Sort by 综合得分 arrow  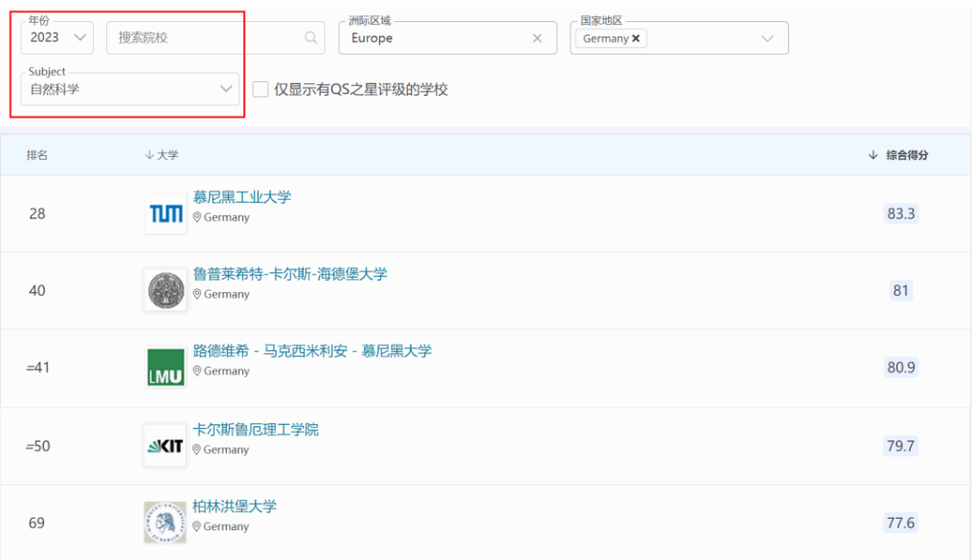click(872, 155)
